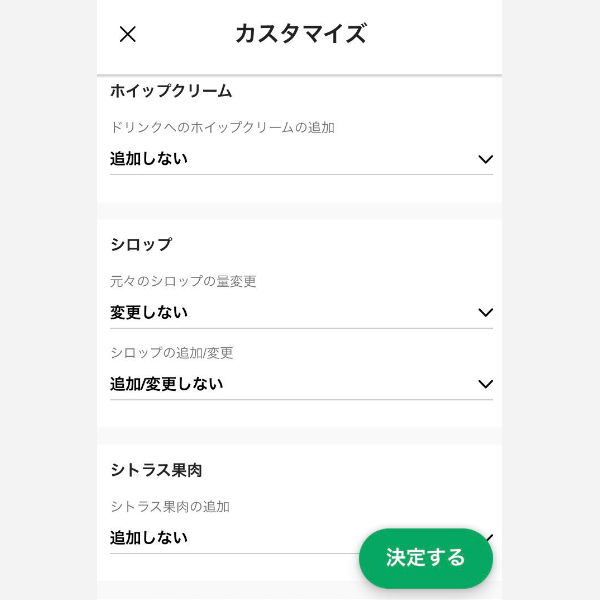Click the カスタマイズ page title
Screen dimensions: 600x600
click(x=301, y=34)
